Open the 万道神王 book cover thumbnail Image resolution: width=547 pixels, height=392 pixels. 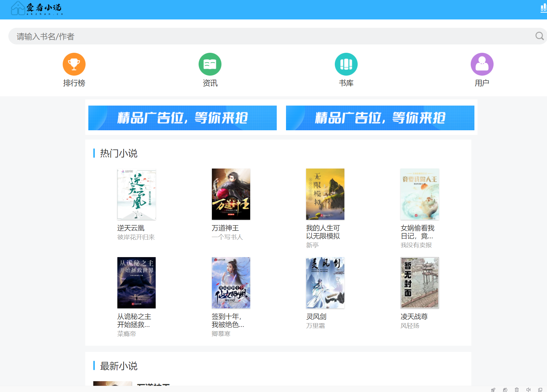(231, 194)
